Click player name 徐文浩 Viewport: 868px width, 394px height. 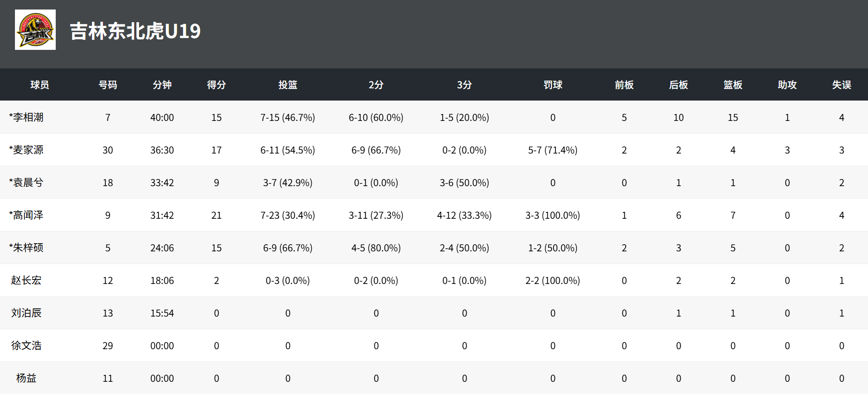(x=26, y=346)
